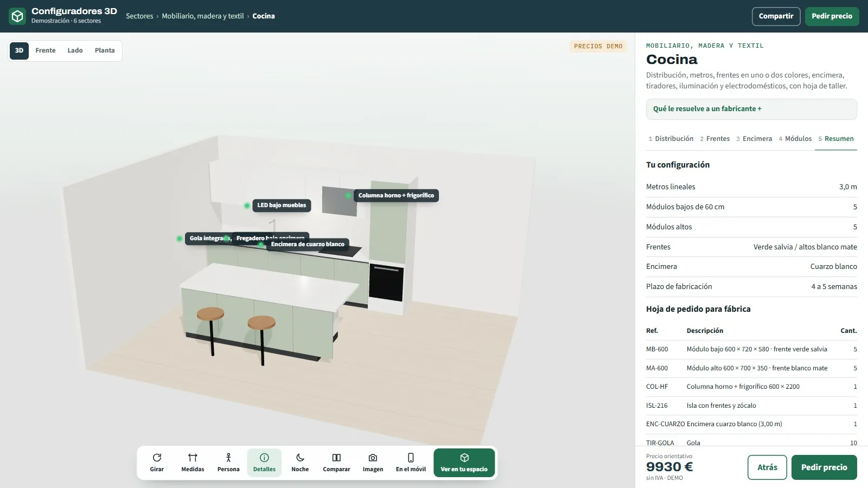Open step 3 Encimera
This screenshot has width=868, height=488.
pyautogui.click(x=754, y=139)
